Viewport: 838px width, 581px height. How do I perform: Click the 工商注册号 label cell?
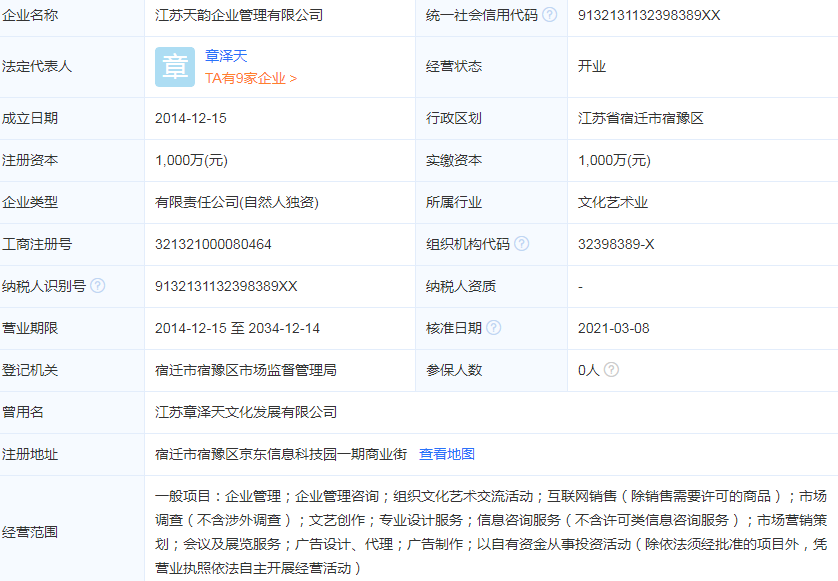click(x=72, y=244)
